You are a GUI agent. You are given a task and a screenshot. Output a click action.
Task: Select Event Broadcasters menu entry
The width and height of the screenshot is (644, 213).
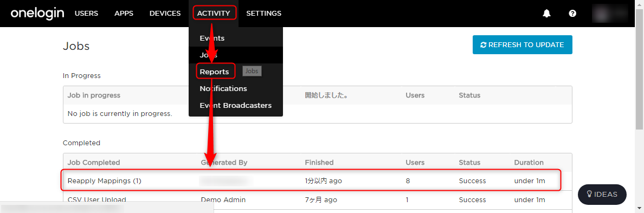click(x=236, y=106)
